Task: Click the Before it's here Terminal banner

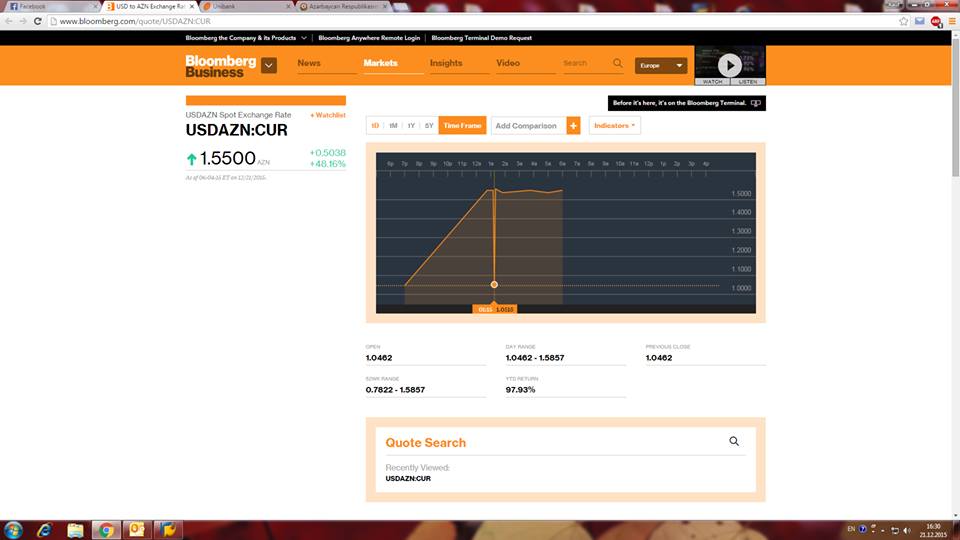Action: pyautogui.click(x=686, y=103)
